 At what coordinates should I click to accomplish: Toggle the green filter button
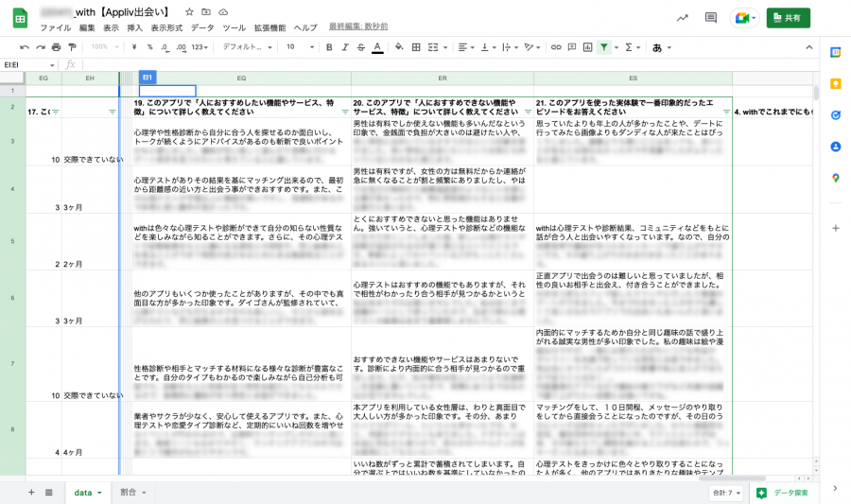(x=604, y=47)
